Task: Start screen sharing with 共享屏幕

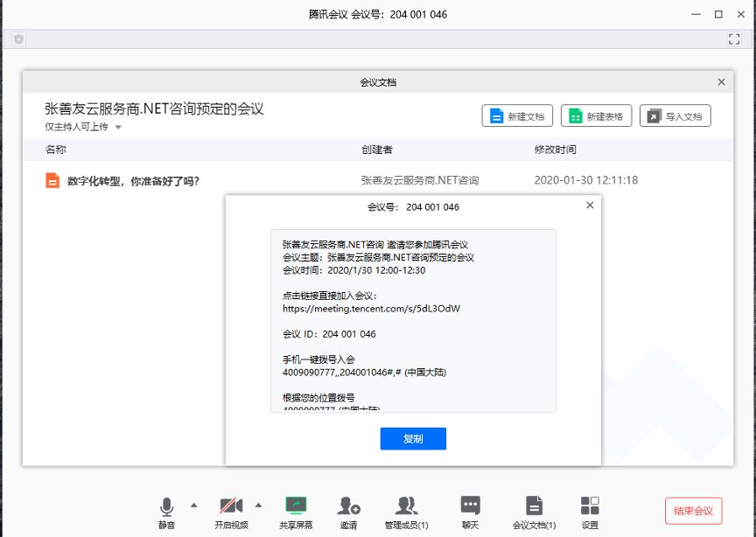Action: [296, 513]
